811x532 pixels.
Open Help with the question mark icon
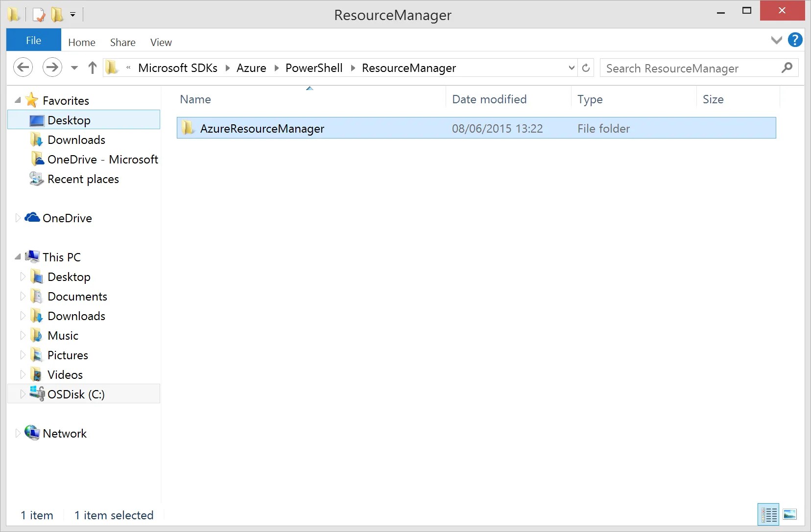[x=795, y=40]
